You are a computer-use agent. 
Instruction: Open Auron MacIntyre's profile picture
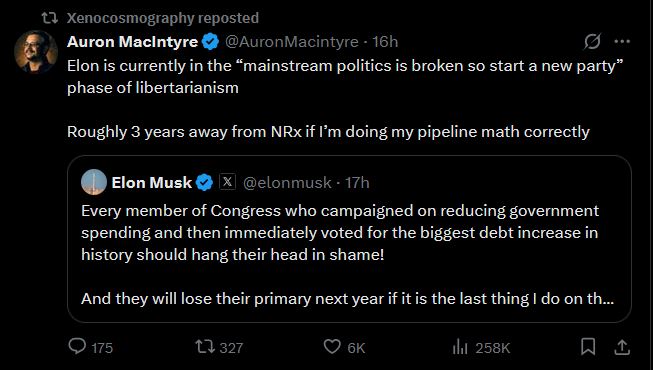click(36, 52)
